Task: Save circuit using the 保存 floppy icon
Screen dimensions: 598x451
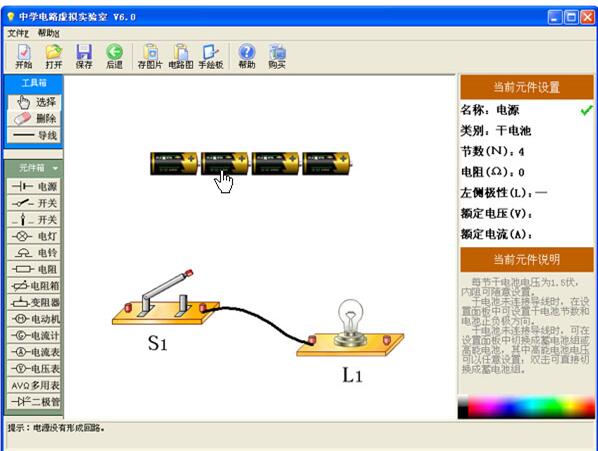Action: 84,56
